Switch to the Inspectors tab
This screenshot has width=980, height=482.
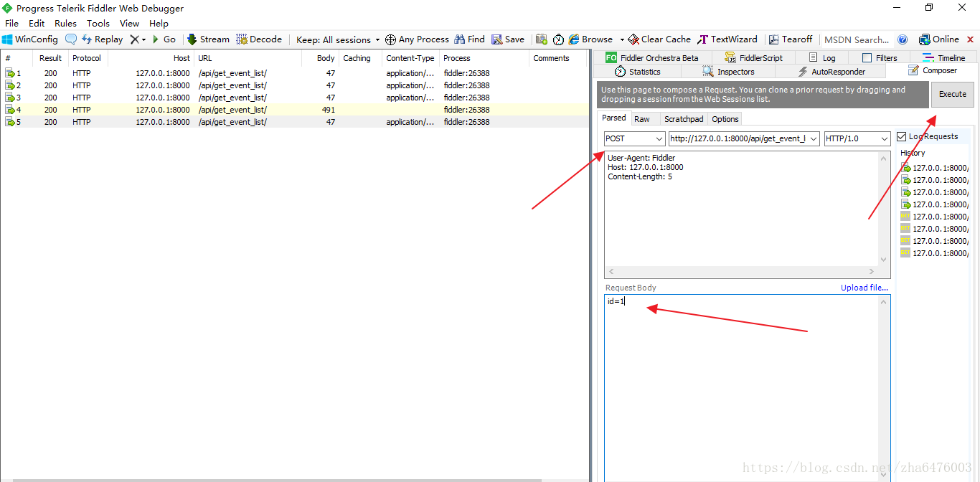pyautogui.click(x=729, y=72)
